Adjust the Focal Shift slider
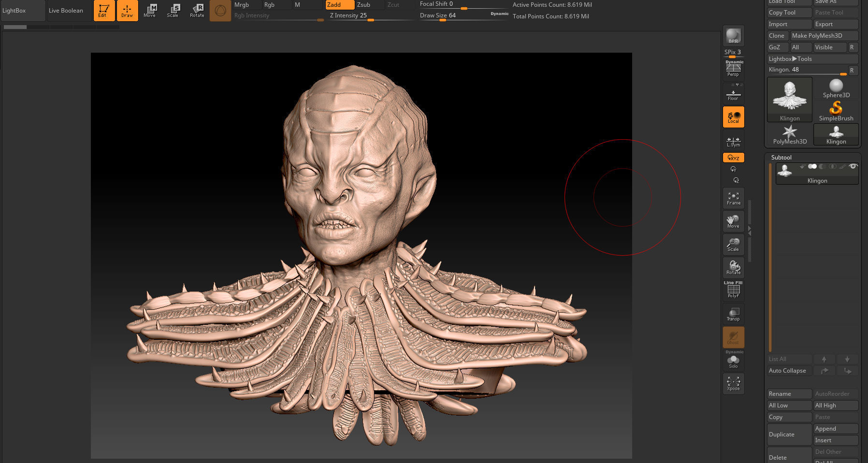This screenshot has height=463, width=868. 464,5
